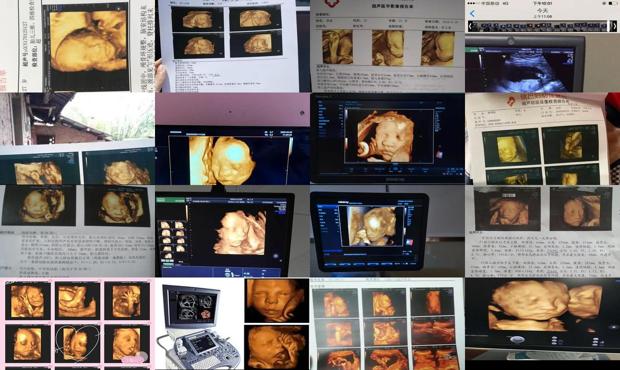This screenshot has height=370, width=620.
Task: Click the power button on bottom-right monitor
Action: [517, 340]
